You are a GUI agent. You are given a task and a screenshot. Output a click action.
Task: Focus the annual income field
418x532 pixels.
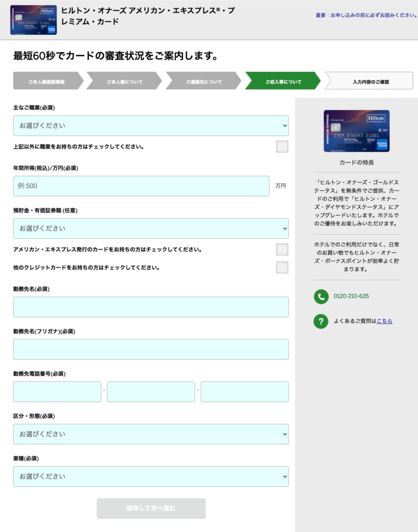tap(141, 186)
